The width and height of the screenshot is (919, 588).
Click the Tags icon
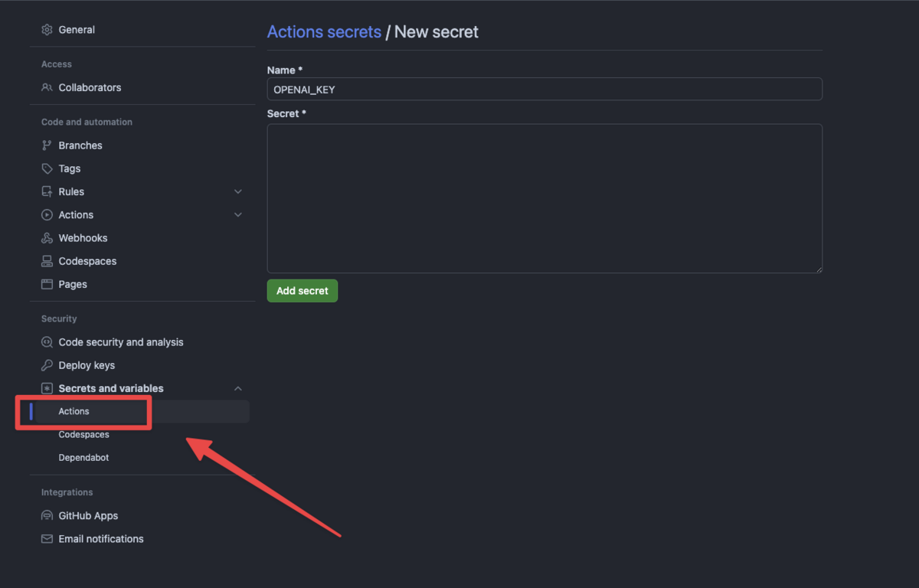pyautogui.click(x=47, y=168)
